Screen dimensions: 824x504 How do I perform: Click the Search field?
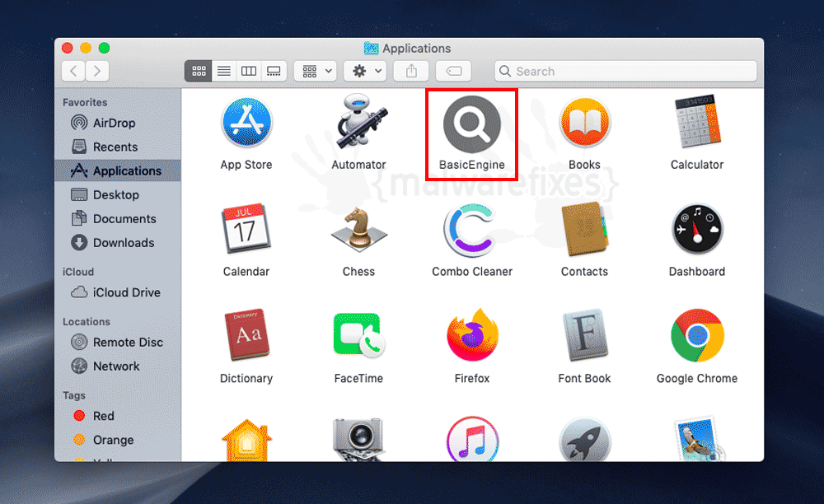625,71
